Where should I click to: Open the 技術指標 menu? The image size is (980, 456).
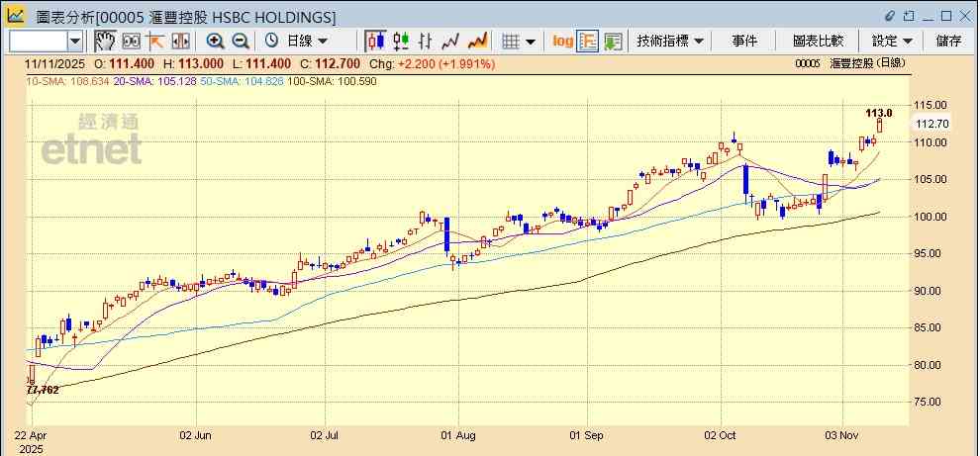(670, 41)
